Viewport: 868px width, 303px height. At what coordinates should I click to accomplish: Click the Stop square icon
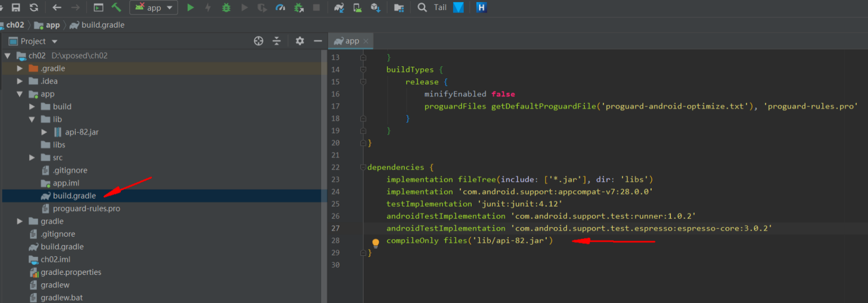pyautogui.click(x=317, y=8)
